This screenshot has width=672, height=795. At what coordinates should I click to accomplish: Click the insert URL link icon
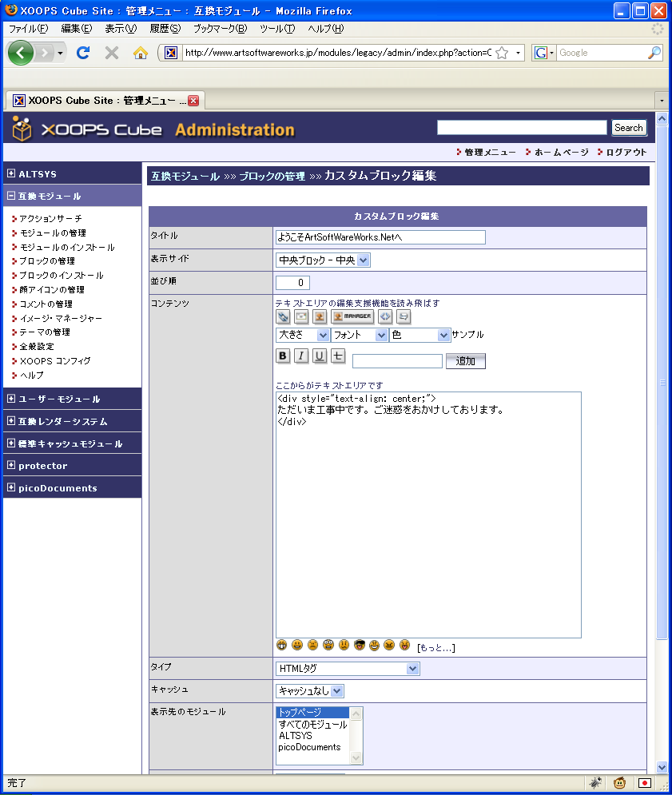coord(283,316)
